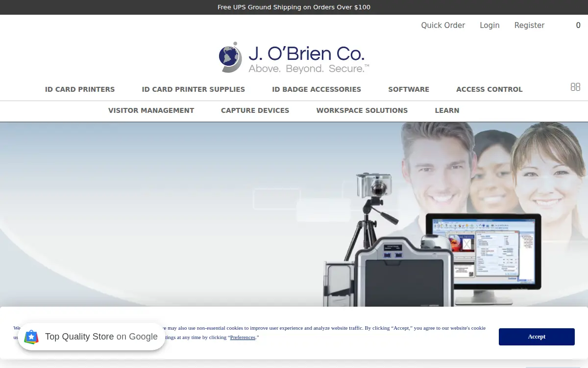The image size is (588, 368).
Task: Open ID Card Printer Supplies menu
Action: [194, 89]
